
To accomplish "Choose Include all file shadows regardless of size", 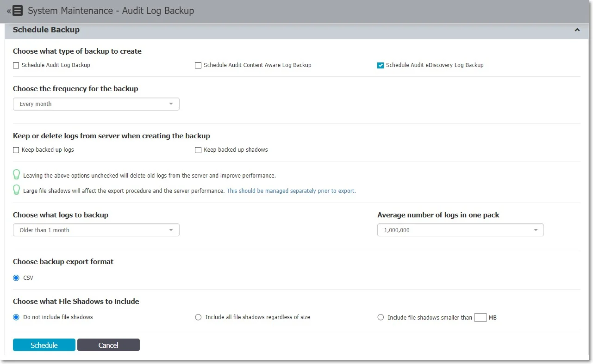I will coord(198,317).
